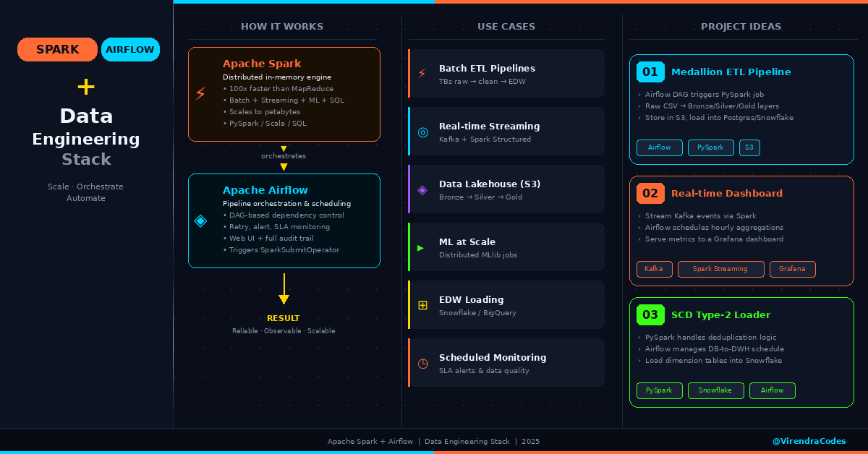Click the SCD Type-2 Loader title
Viewport: 868px width, 454px height.
pyautogui.click(x=720, y=314)
